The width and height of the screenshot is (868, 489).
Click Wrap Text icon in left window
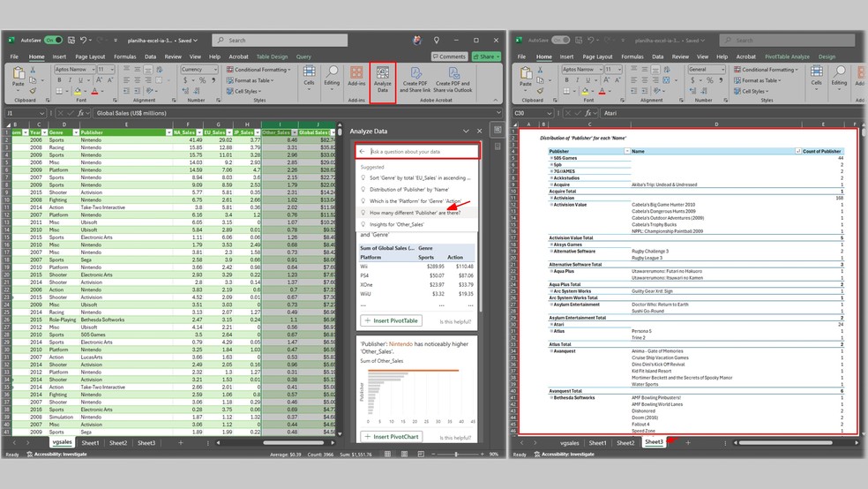160,70
